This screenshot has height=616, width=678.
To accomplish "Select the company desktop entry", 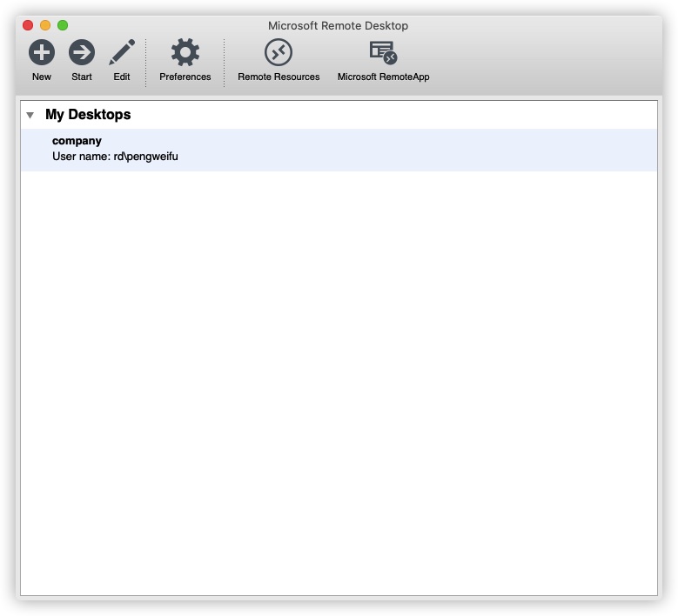I will (339, 150).
